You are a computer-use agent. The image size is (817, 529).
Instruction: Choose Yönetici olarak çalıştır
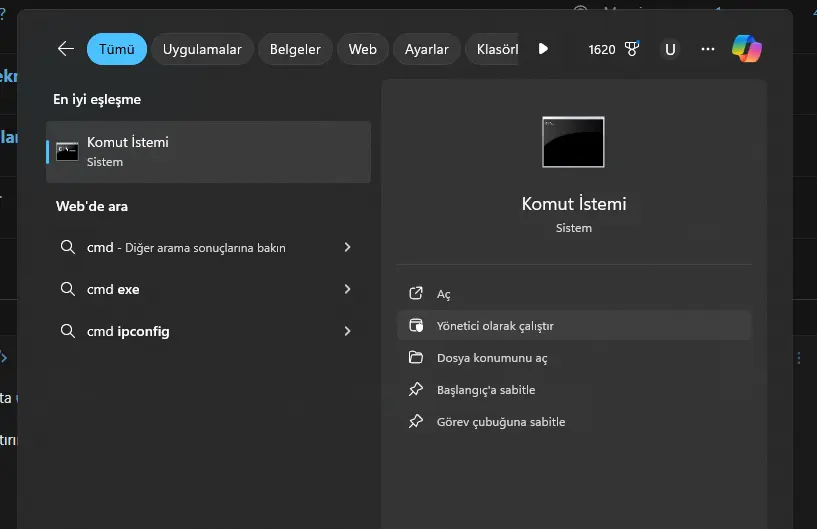click(574, 326)
